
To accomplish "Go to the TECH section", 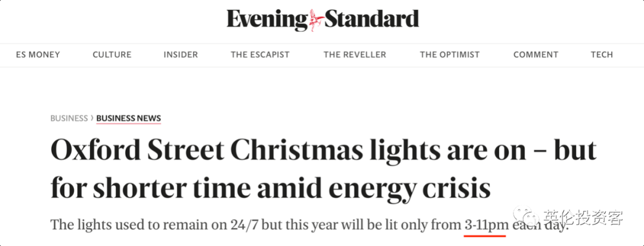I will tap(602, 55).
